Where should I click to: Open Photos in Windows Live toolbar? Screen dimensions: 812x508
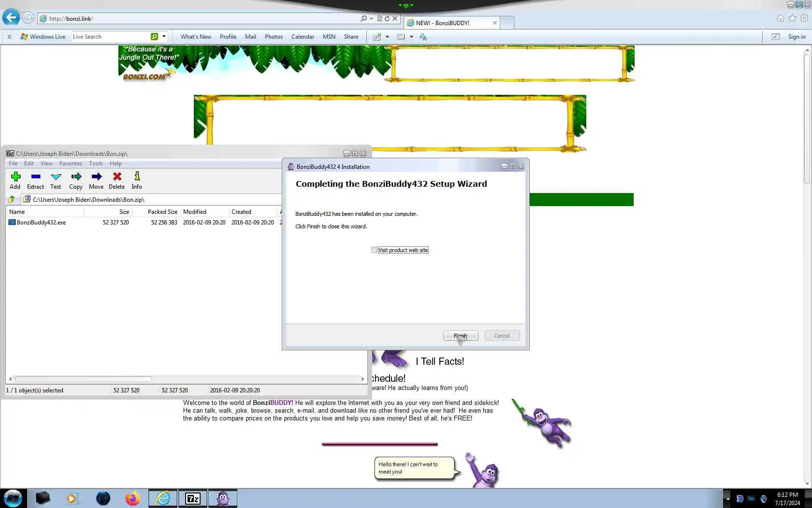(274, 37)
